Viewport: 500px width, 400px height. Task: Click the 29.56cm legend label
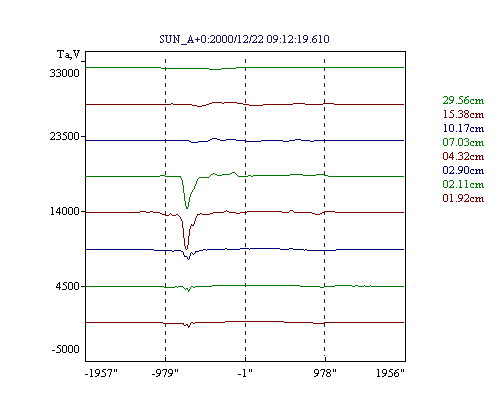click(x=463, y=100)
